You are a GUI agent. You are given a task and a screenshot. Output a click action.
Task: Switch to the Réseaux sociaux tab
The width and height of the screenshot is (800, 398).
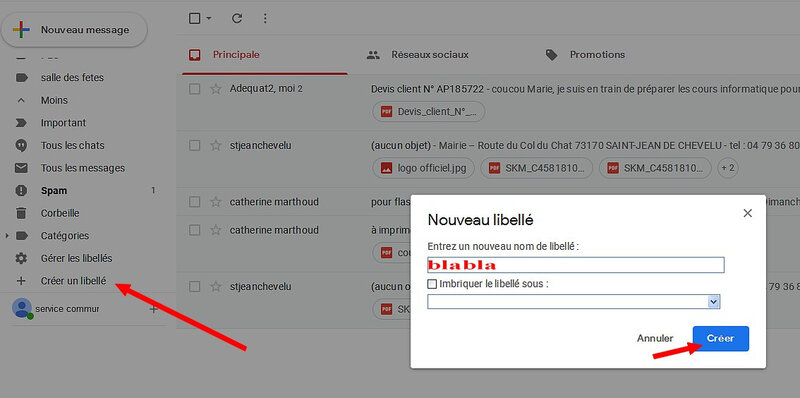pos(430,55)
